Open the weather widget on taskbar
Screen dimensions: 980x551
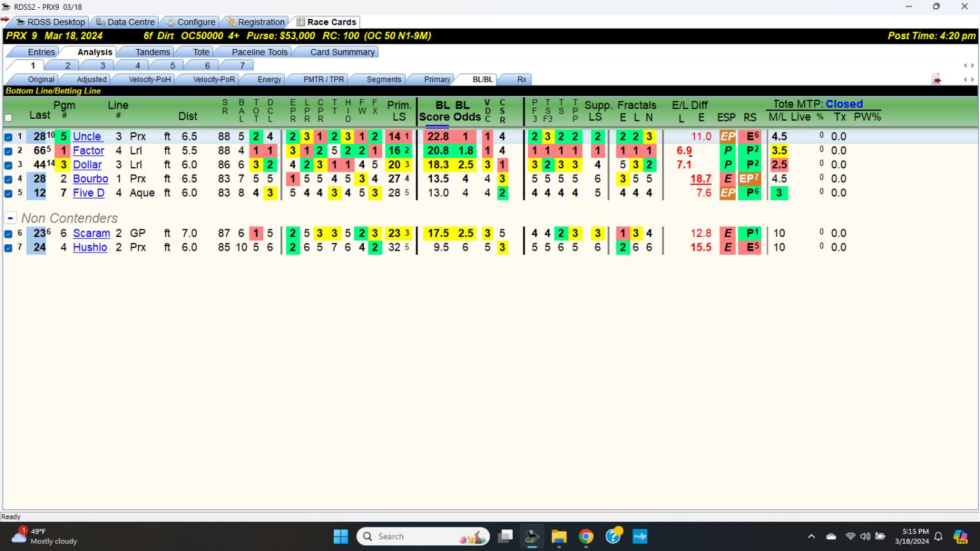click(x=44, y=537)
